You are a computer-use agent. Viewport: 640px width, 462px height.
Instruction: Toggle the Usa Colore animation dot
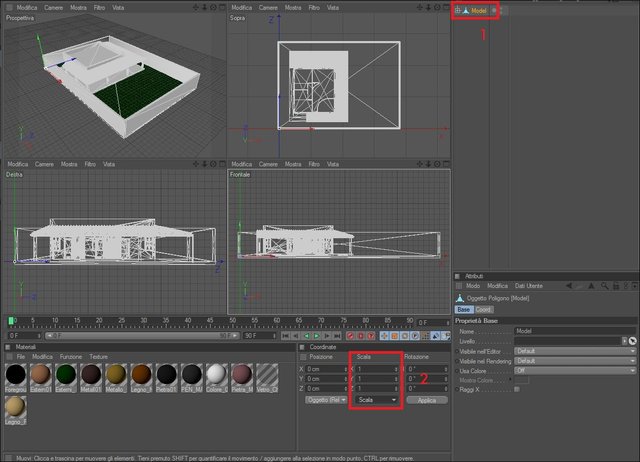457,371
